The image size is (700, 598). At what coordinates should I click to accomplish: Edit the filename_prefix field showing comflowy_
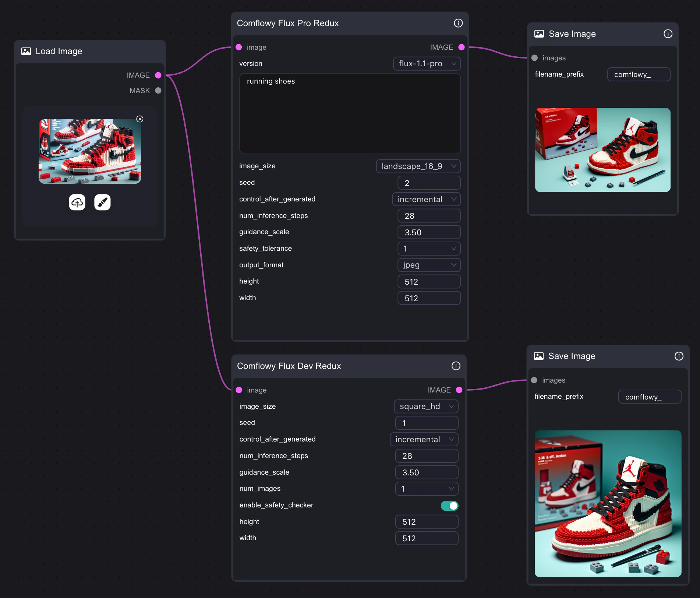click(x=639, y=74)
